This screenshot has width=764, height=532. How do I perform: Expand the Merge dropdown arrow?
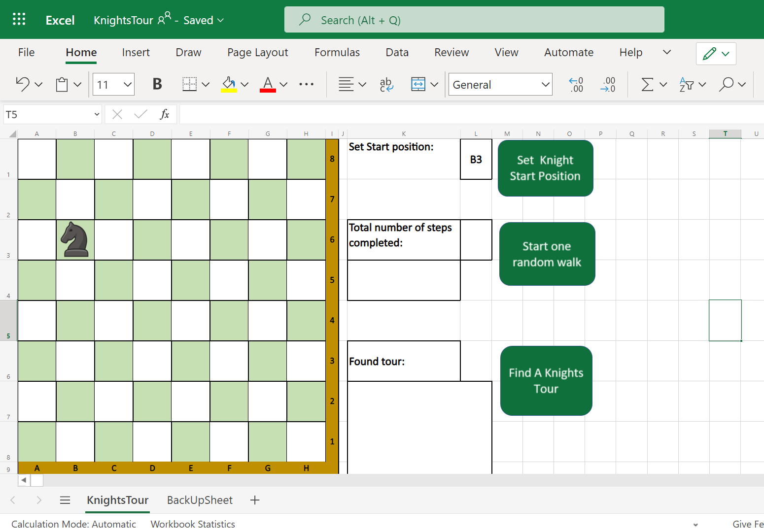click(434, 84)
